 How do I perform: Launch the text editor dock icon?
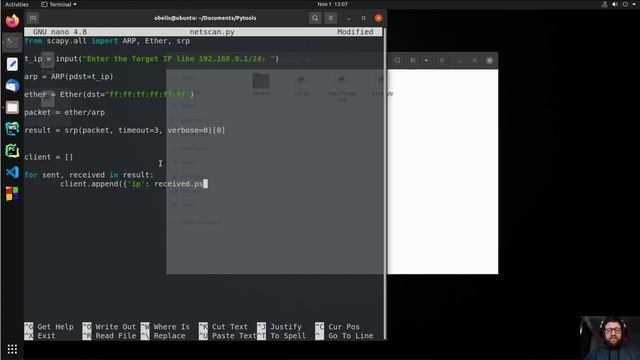tap(12, 64)
